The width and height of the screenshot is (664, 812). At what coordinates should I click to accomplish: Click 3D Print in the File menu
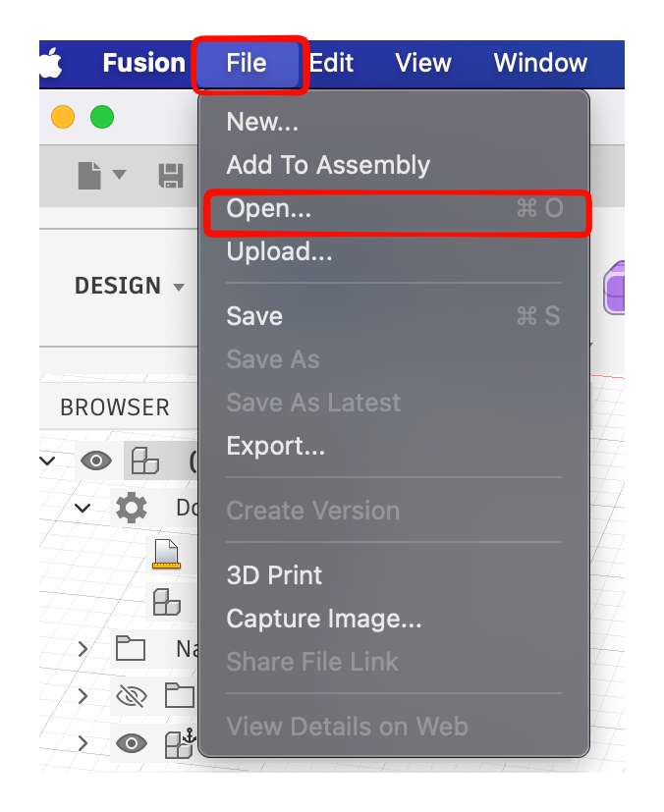(x=274, y=575)
